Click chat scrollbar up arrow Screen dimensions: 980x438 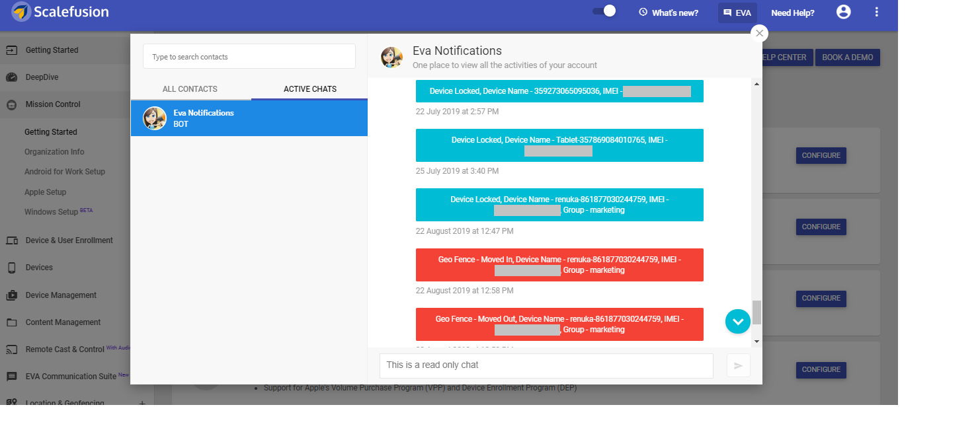click(757, 84)
